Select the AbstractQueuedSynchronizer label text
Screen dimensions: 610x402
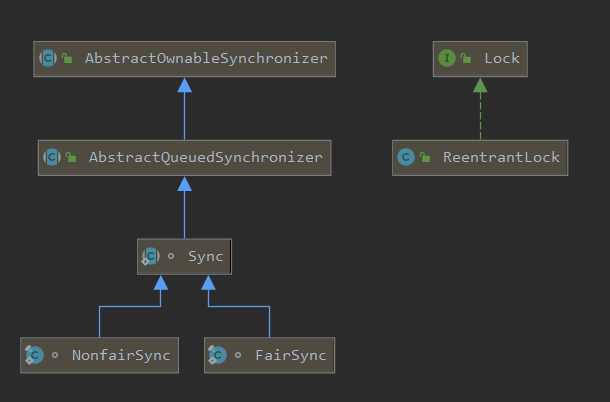click(205, 158)
